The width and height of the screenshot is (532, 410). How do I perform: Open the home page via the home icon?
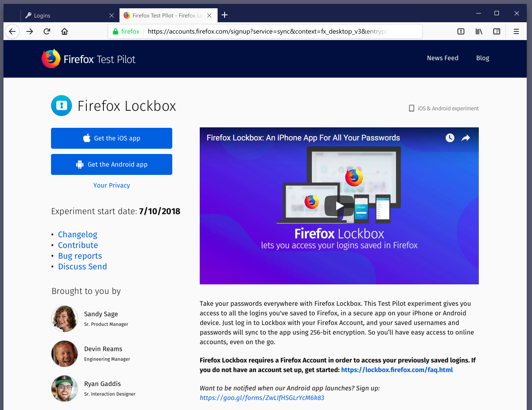[64, 31]
